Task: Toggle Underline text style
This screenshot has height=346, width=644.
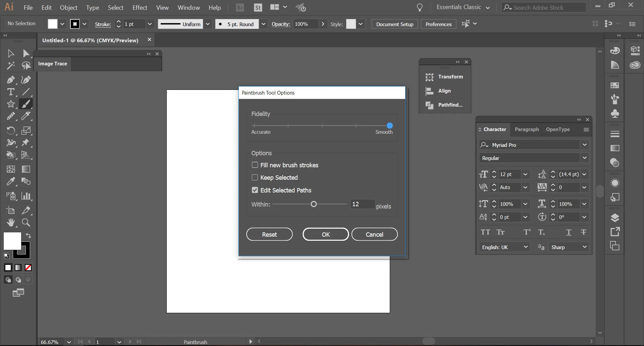Action: click(569, 232)
